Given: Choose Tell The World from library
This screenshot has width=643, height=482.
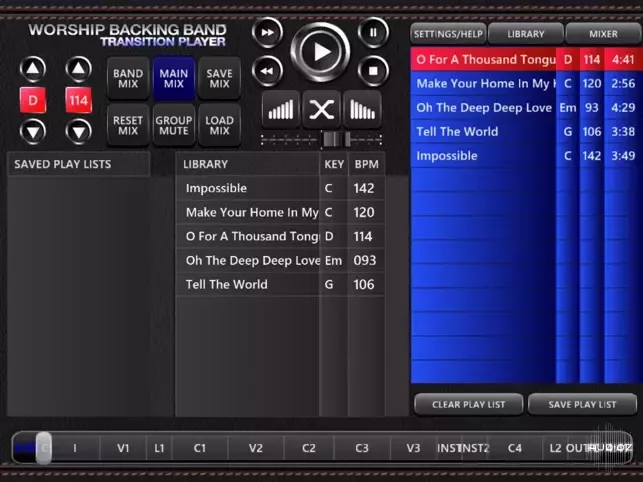Looking at the screenshot, I should tap(280, 284).
